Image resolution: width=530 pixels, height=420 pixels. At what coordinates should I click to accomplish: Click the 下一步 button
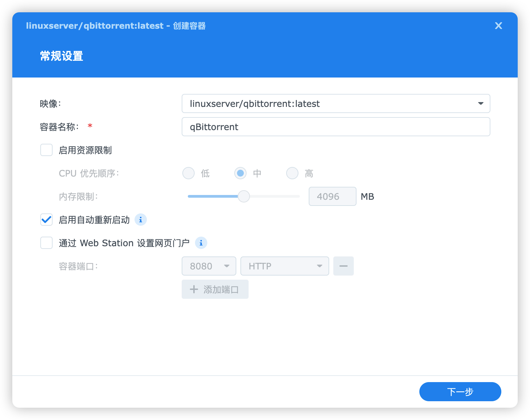pos(460,392)
